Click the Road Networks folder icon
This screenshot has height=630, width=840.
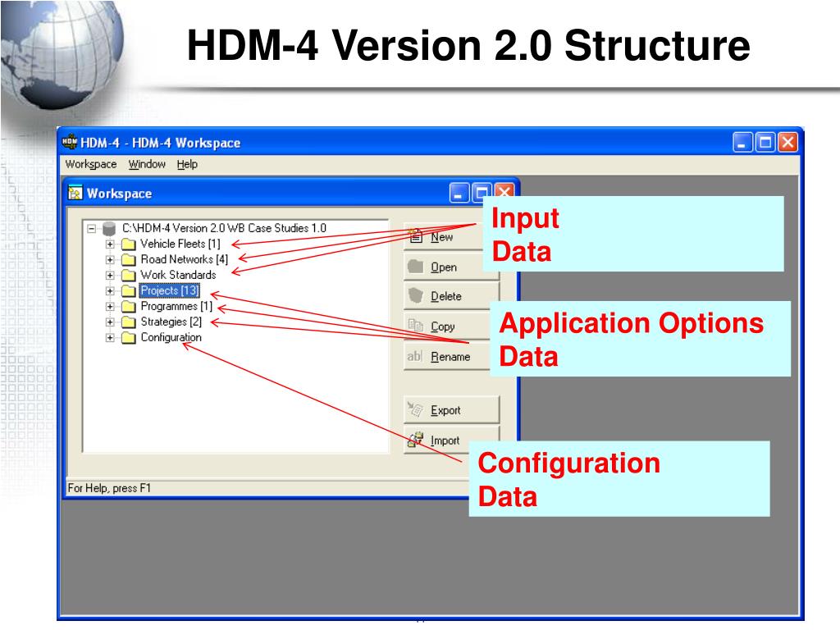tap(129, 260)
